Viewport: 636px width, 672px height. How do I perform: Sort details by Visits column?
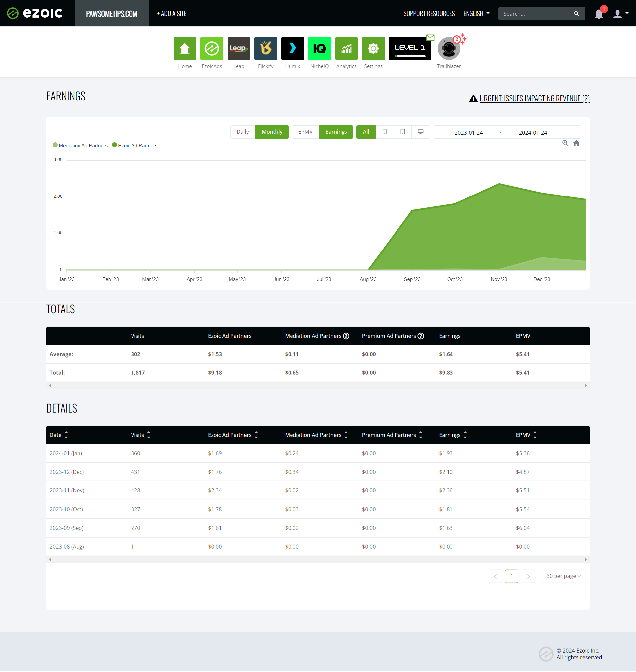point(141,435)
